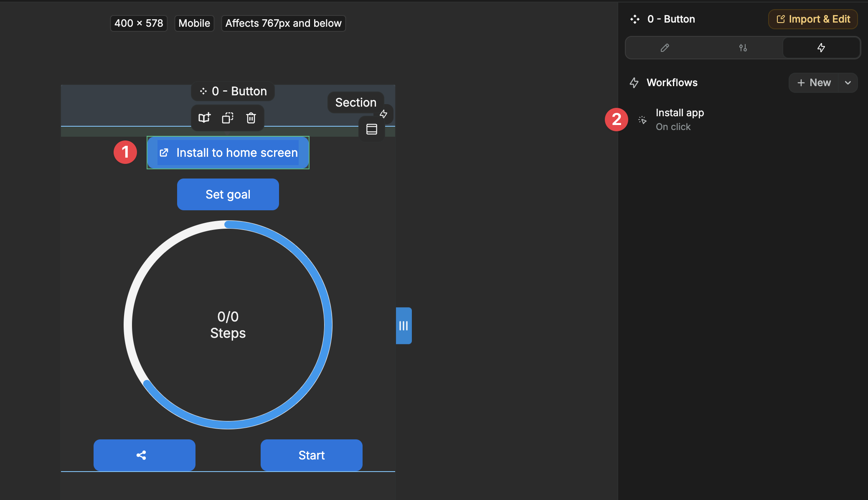Delete element with the trash icon
This screenshot has width=868, height=500.
point(251,118)
